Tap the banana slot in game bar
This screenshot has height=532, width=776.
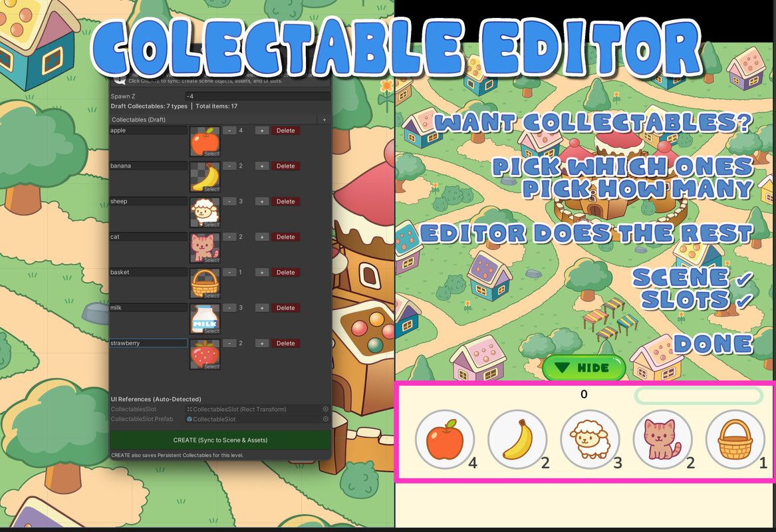[517, 440]
